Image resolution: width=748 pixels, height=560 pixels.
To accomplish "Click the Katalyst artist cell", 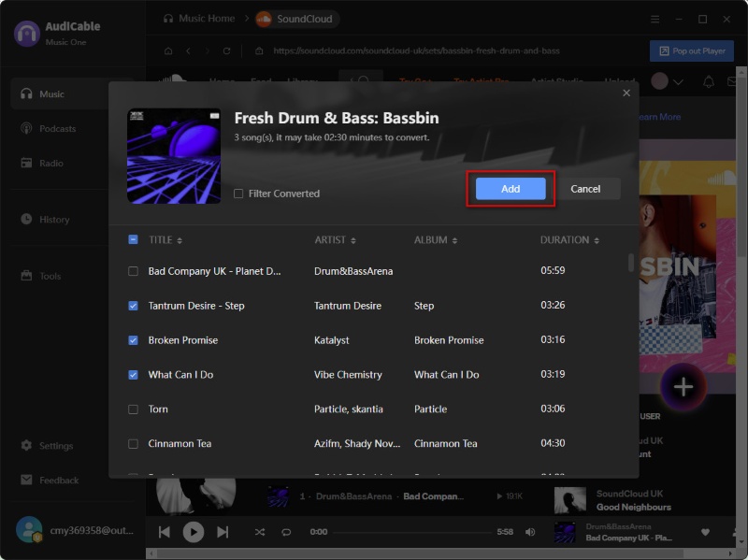I will point(332,340).
